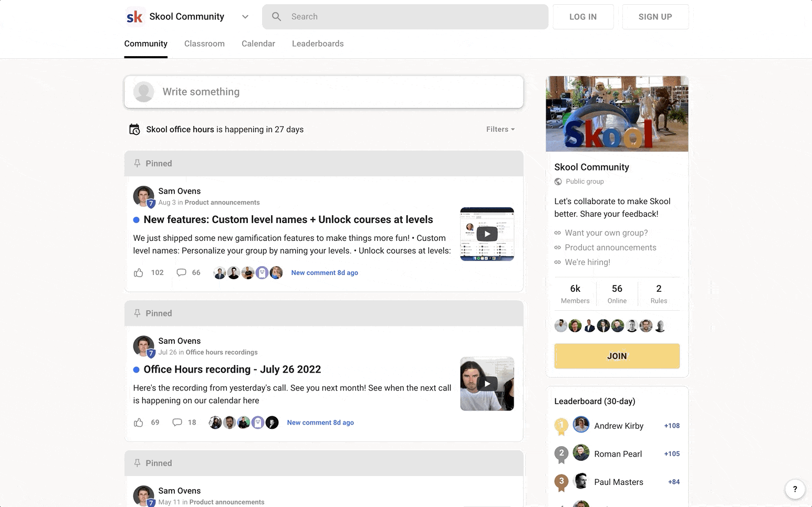The width and height of the screenshot is (812, 507).
Task: Like the New features post with thumbs-up
Action: (x=139, y=273)
